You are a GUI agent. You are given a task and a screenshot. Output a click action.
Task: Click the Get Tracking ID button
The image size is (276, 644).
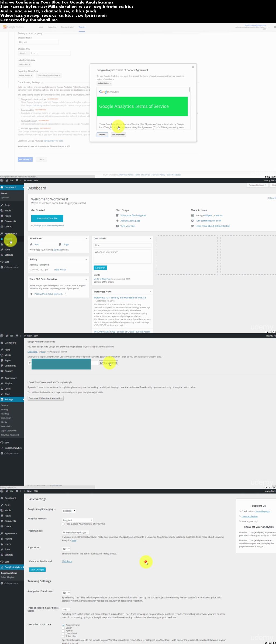coord(25,159)
